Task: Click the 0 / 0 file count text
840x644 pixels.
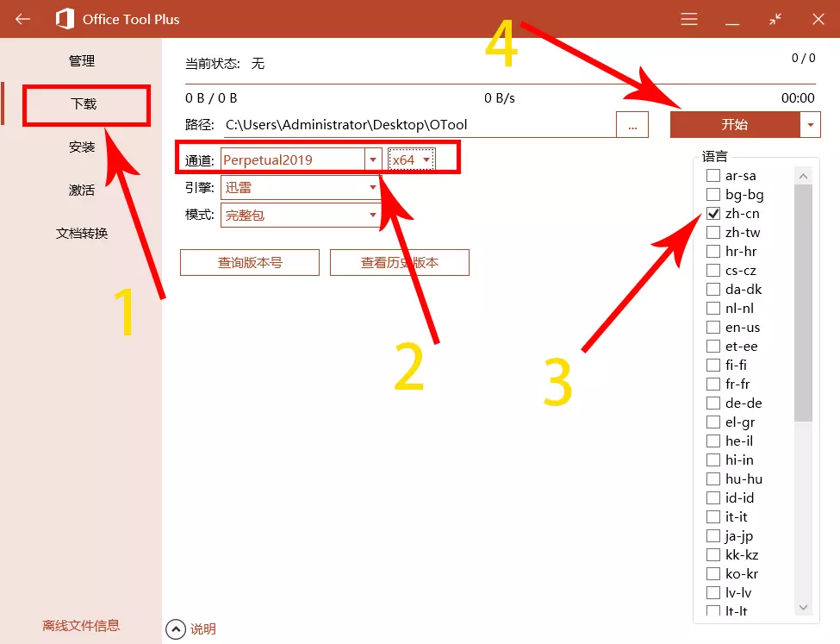Action: pyautogui.click(x=804, y=58)
